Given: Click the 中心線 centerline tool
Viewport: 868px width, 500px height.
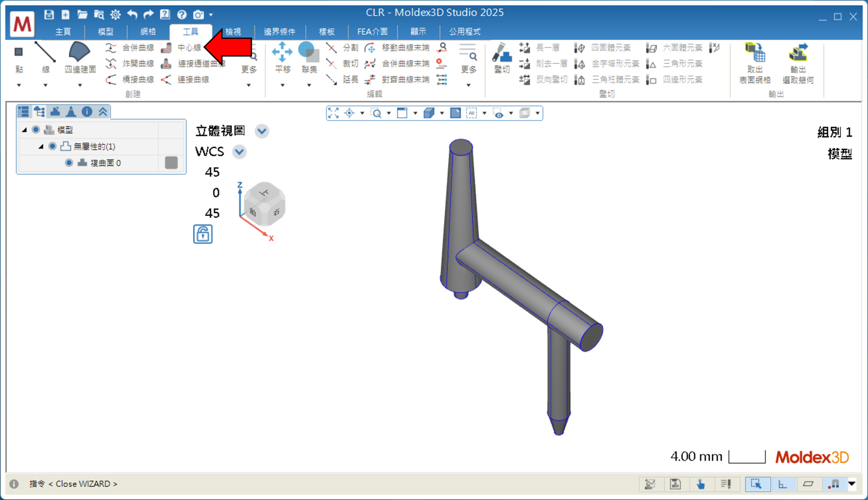Looking at the screenshot, I should pos(188,48).
